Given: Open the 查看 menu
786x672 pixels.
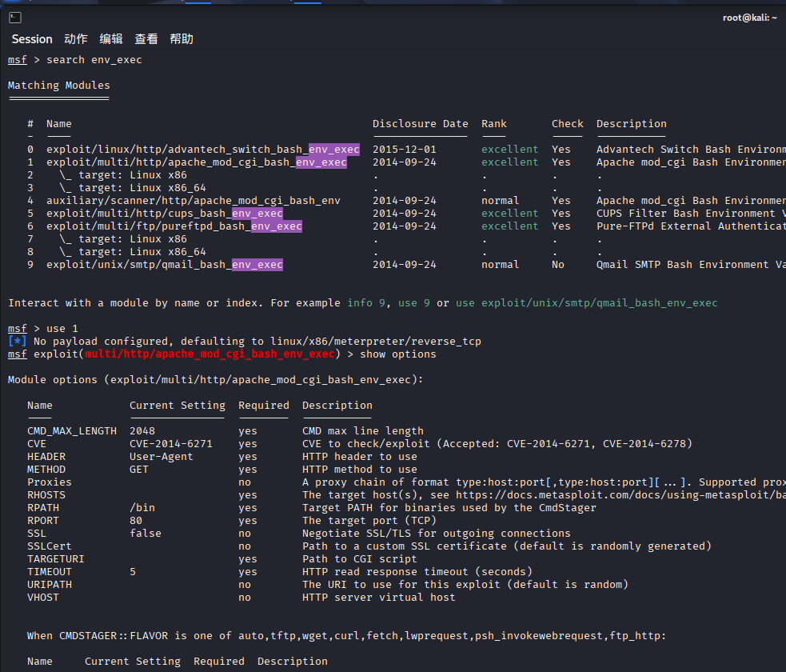Looking at the screenshot, I should [146, 39].
